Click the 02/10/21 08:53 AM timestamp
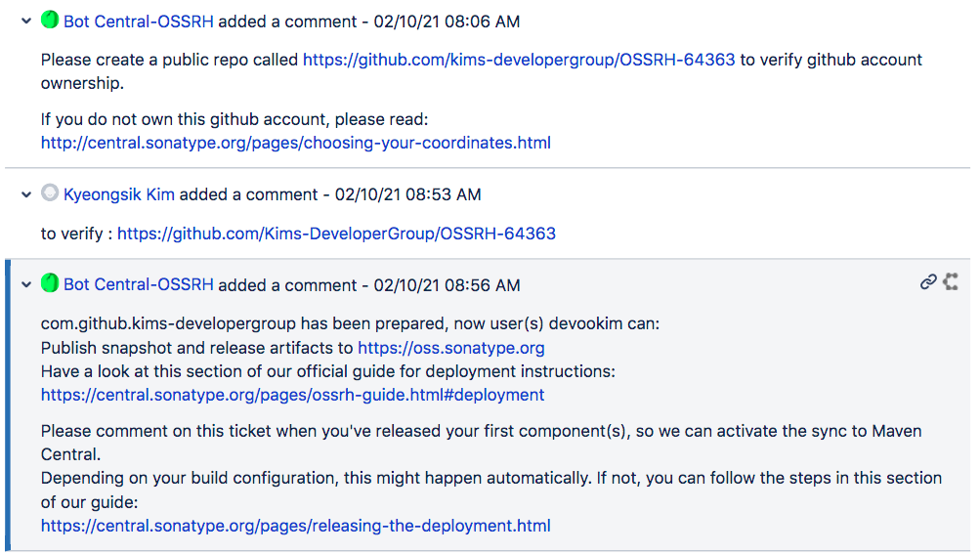 (x=408, y=195)
